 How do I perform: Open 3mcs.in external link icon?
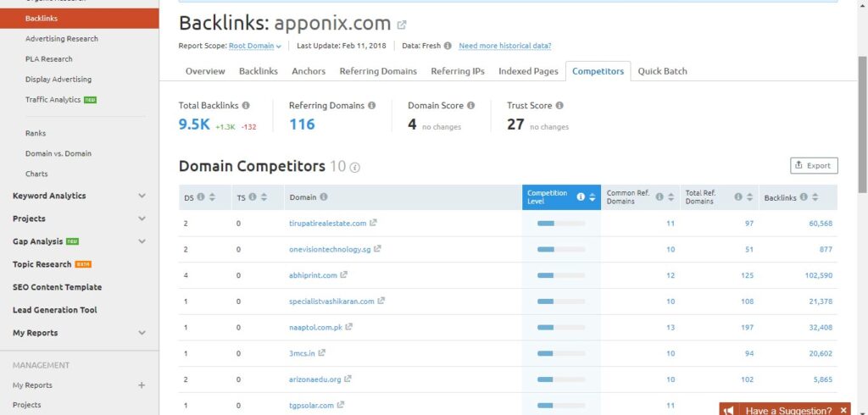(x=321, y=353)
